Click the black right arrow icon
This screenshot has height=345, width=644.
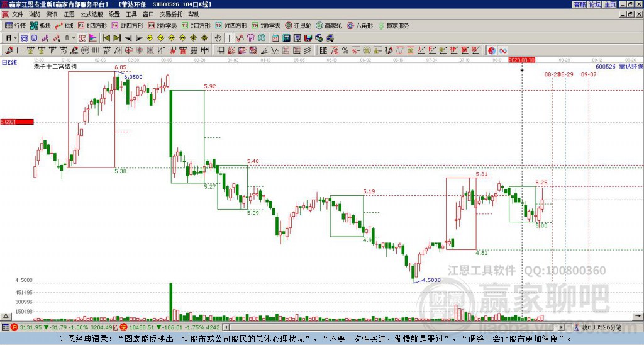tap(139, 38)
